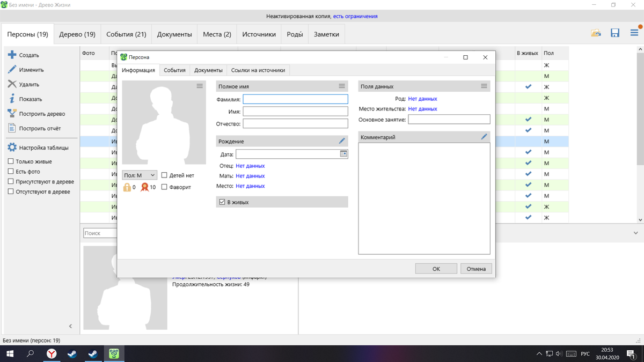
Task: Switch to the Дерево (19) tab
Action: pos(77,34)
